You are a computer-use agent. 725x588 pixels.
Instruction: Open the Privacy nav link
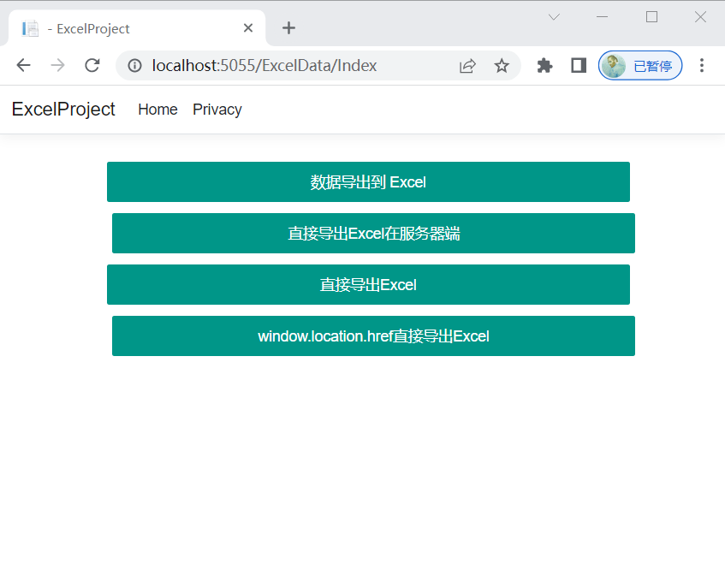pyautogui.click(x=217, y=110)
